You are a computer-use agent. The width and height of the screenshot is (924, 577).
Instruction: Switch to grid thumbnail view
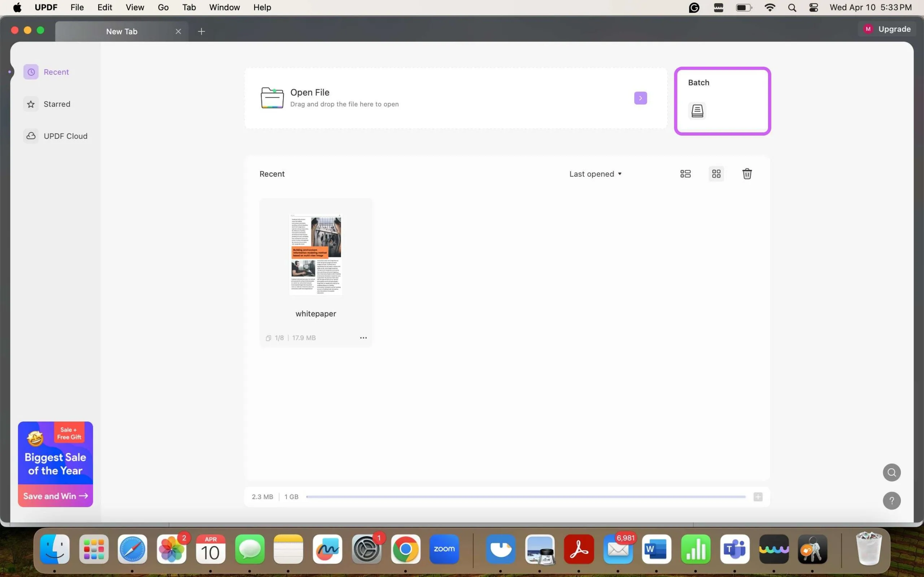click(x=716, y=174)
